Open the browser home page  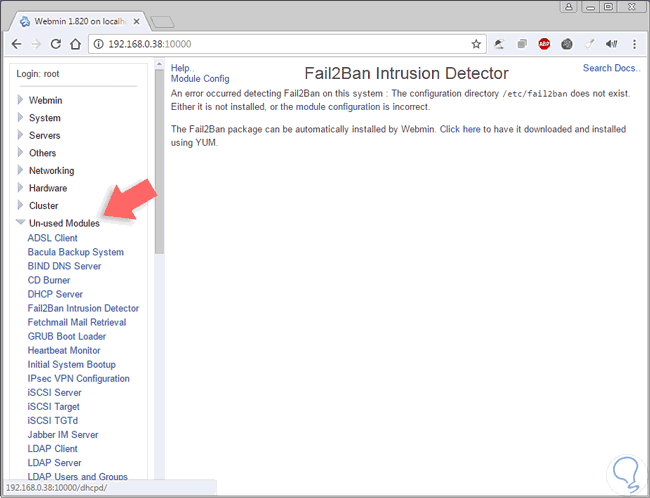(x=75, y=44)
